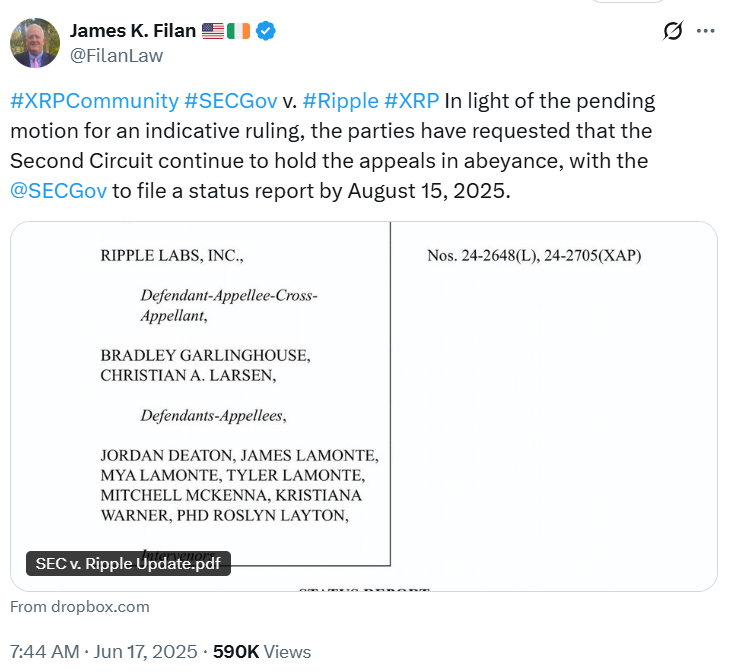Click the United States flag emoji

[x=213, y=31]
